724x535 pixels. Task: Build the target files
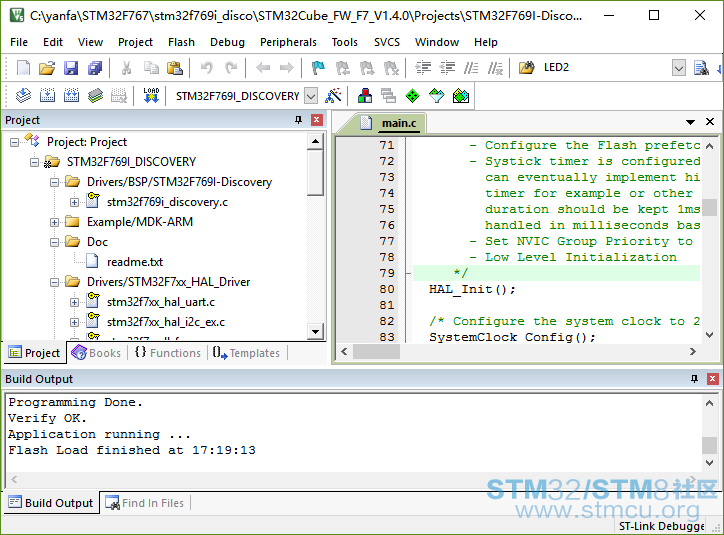click(47, 96)
